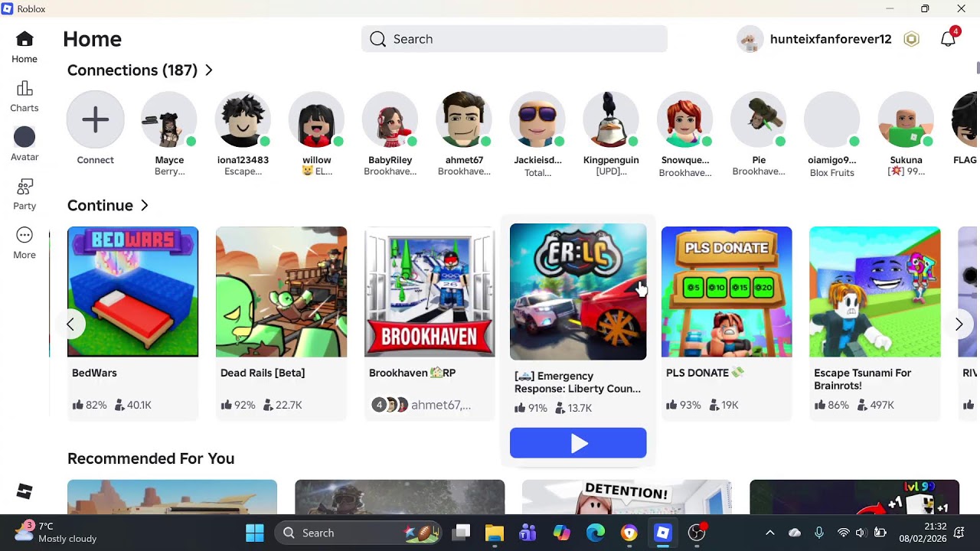Open willow's connection avatar
Viewport: 980px width, 551px height.
(316, 119)
